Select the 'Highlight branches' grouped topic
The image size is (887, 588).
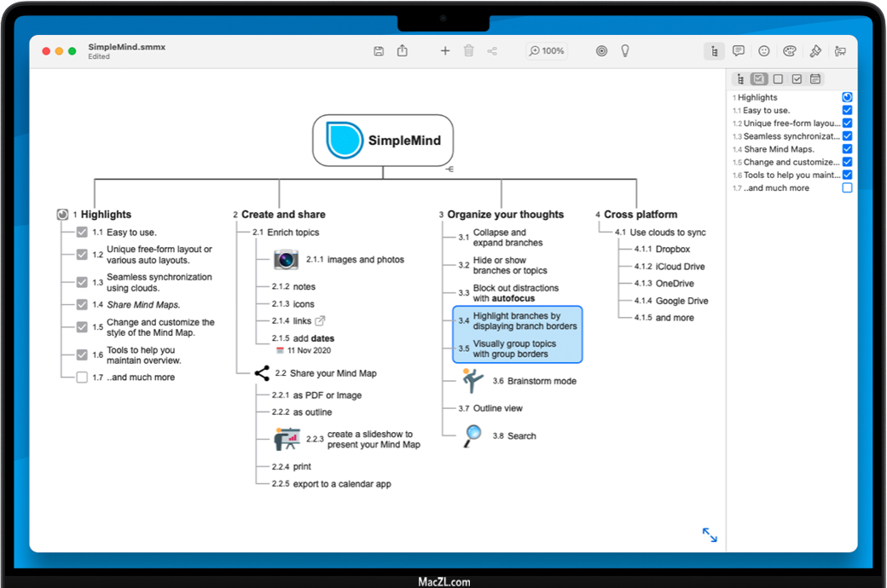[x=525, y=321]
